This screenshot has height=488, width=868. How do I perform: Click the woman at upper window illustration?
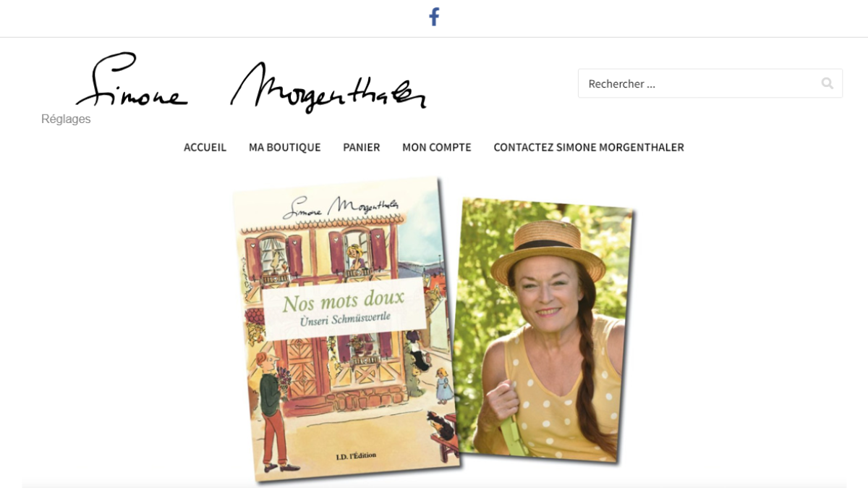[355, 256]
